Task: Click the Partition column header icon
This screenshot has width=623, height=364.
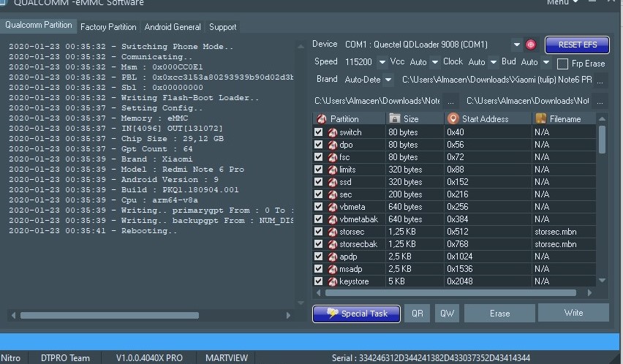Action: pos(322,118)
